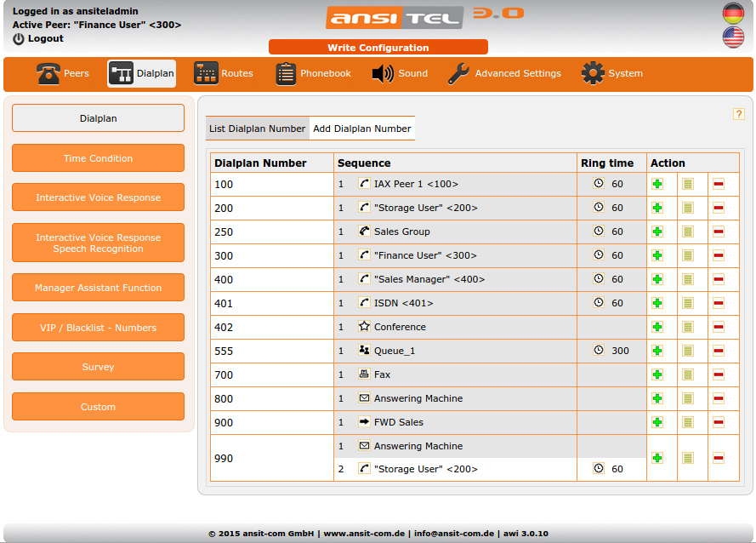This screenshot has height=543, width=756.
Task: Switch language using the German flag
Action: coord(733,14)
